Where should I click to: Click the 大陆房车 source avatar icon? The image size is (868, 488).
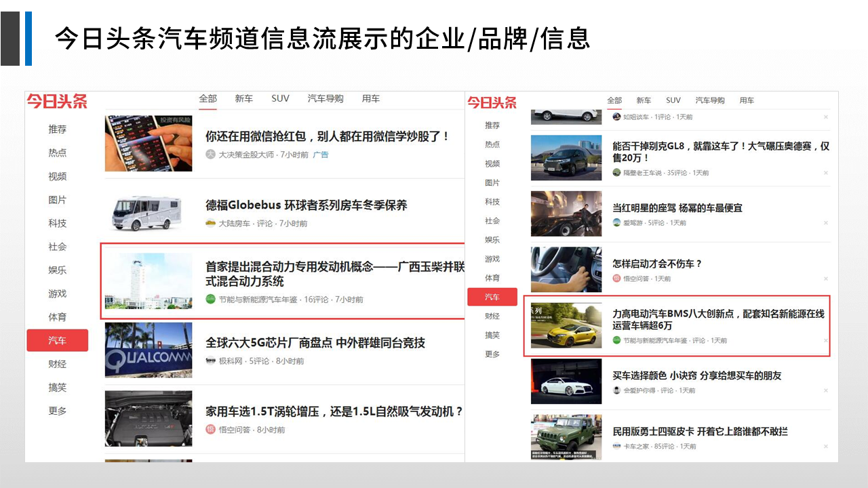tap(210, 224)
